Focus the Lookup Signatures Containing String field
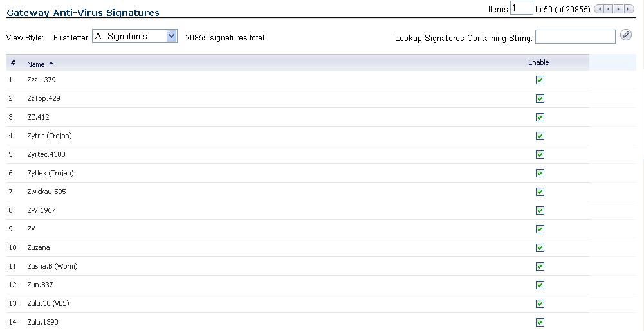 click(x=575, y=37)
